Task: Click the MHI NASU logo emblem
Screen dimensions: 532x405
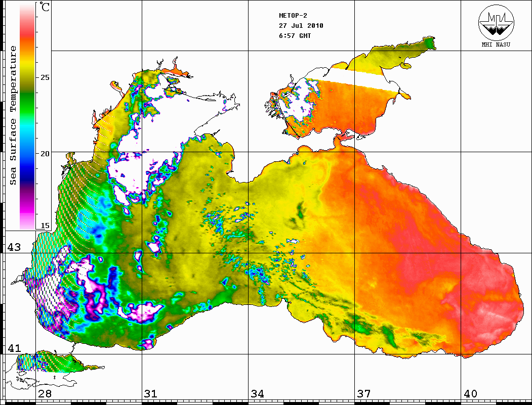Action: pos(496,22)
